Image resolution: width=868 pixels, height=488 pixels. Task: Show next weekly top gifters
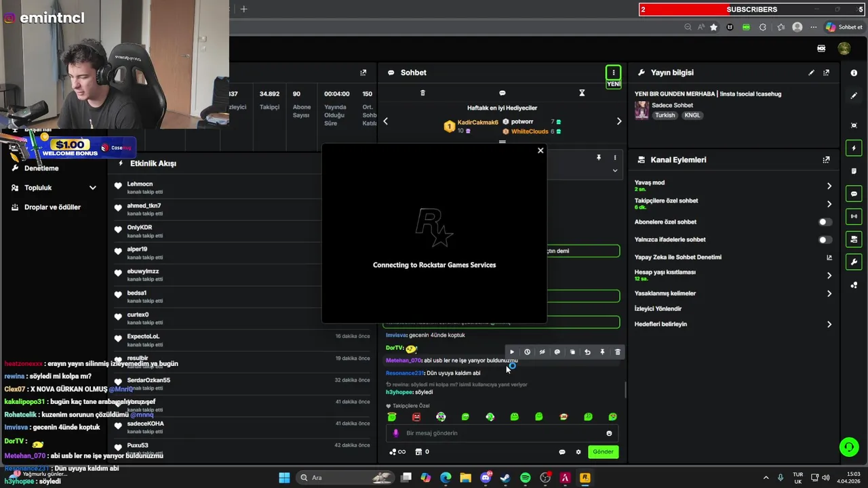618,121
